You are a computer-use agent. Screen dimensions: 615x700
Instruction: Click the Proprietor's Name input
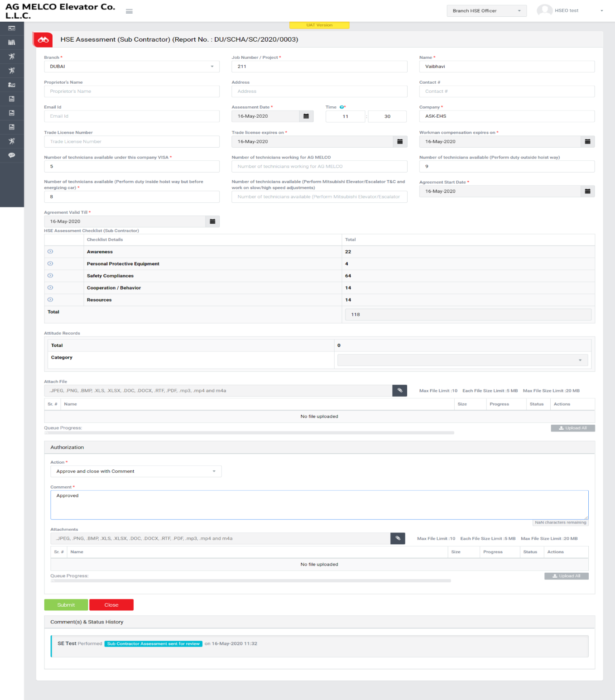point(132,91)
